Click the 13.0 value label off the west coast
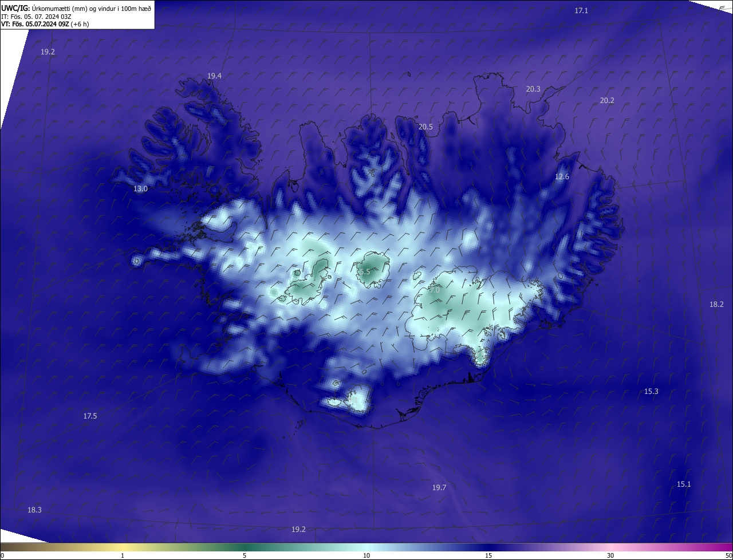Image resolution: width=733 pixels, height=560 pixels. [140, 188]
